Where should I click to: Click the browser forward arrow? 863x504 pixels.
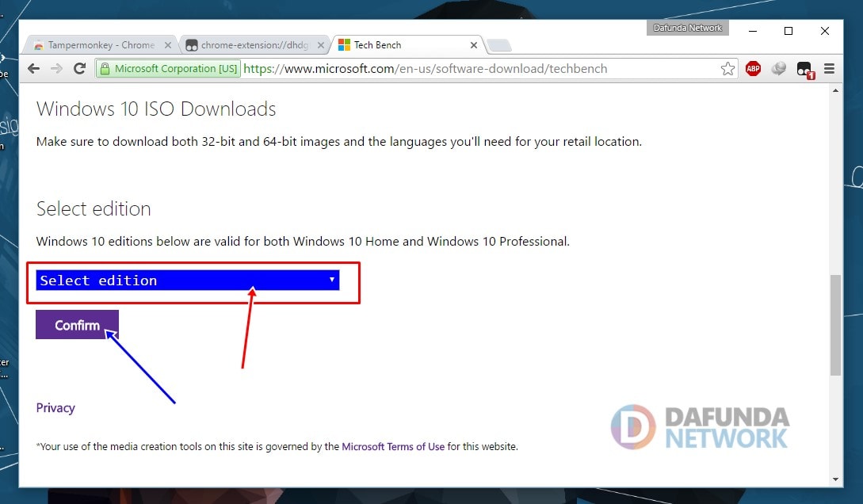56,69
